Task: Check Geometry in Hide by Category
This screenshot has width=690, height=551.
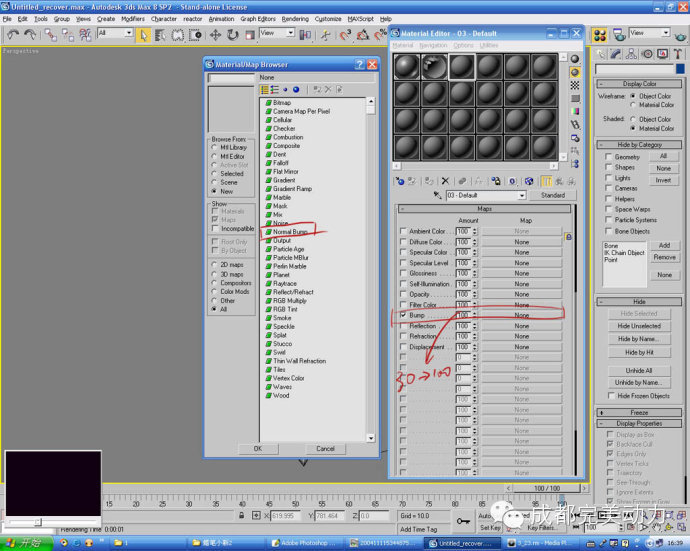Action: click(x=608, y=157)
